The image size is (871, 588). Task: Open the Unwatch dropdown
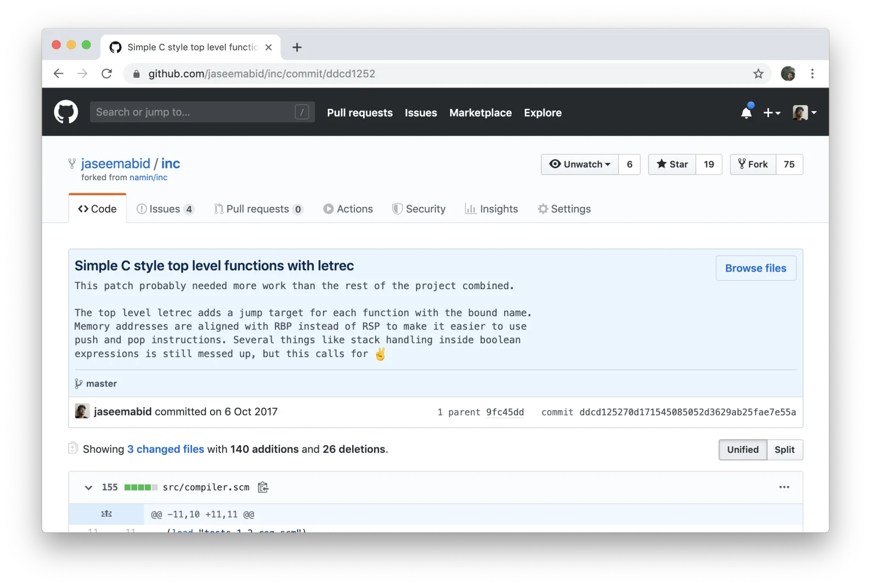point(580,164)
